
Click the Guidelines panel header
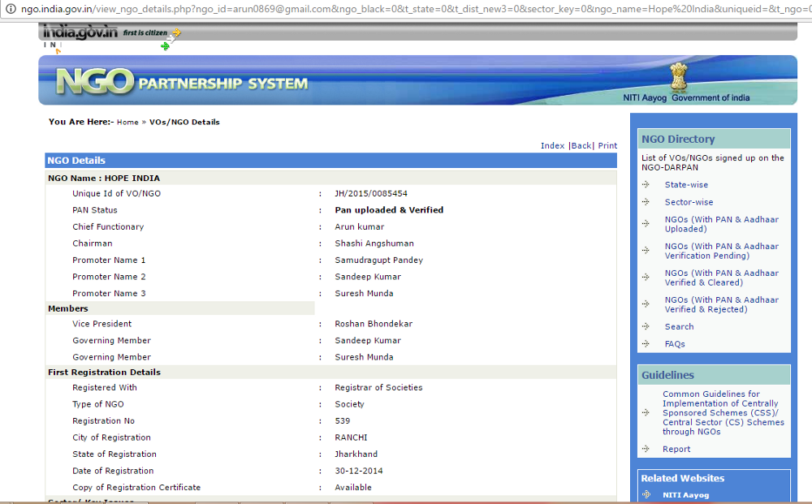pos(714,375)
